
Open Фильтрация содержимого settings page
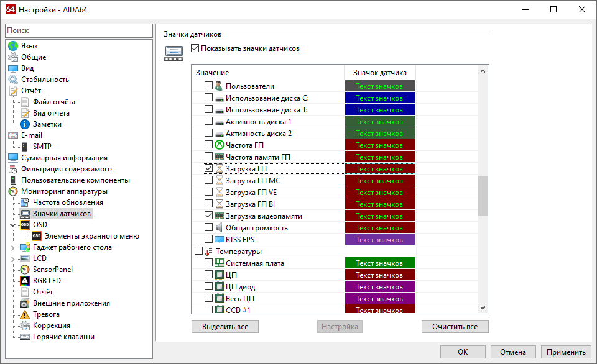tap(67, 169)
